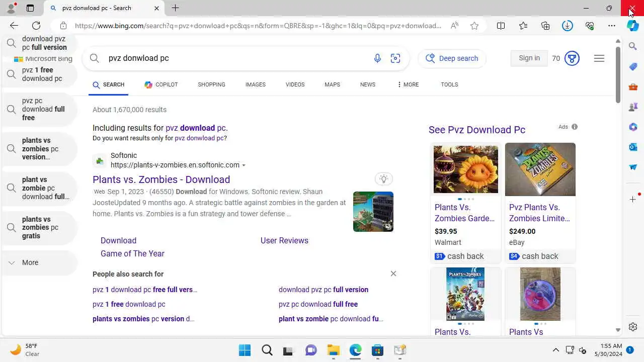Search using voice microphone icon
Image resolution: width=644 pixels, height=362 pixels.
pos(377,58)
